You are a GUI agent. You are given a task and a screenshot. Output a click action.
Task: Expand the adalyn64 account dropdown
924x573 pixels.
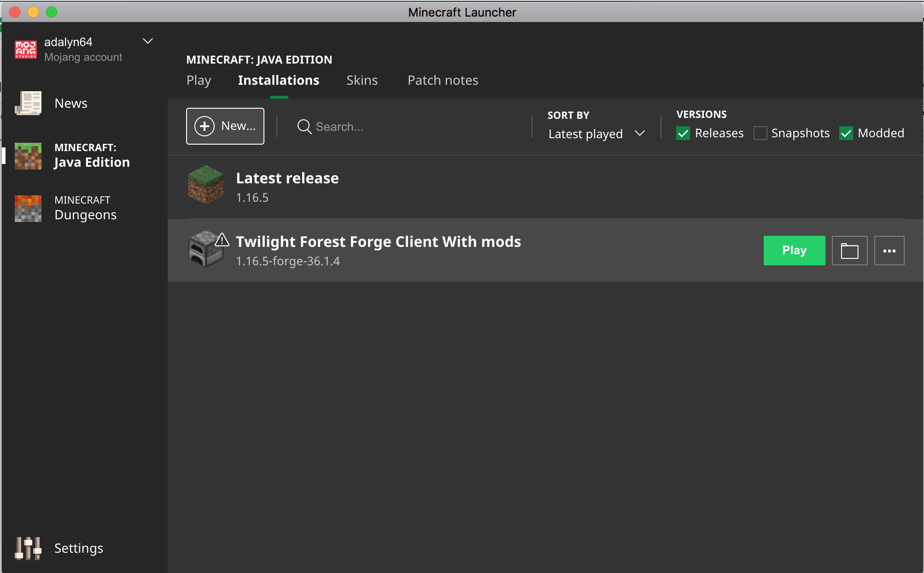[x=148, y=41]
